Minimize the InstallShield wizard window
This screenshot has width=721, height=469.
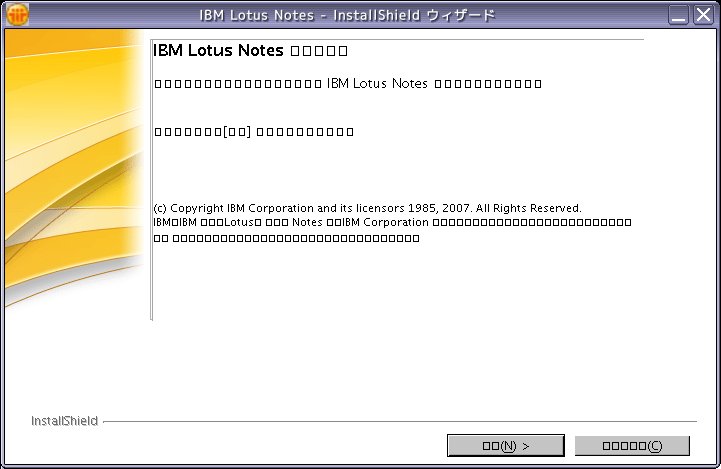point(678,15)
